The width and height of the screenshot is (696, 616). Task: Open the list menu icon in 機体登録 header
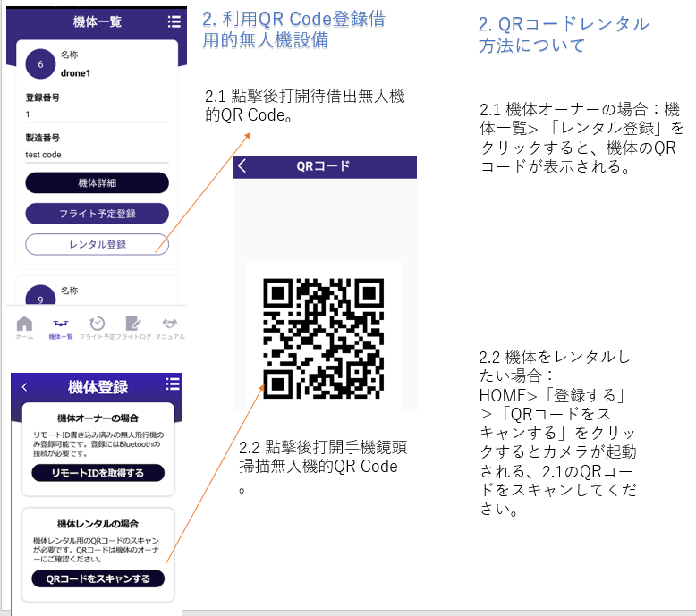[173, 384]
